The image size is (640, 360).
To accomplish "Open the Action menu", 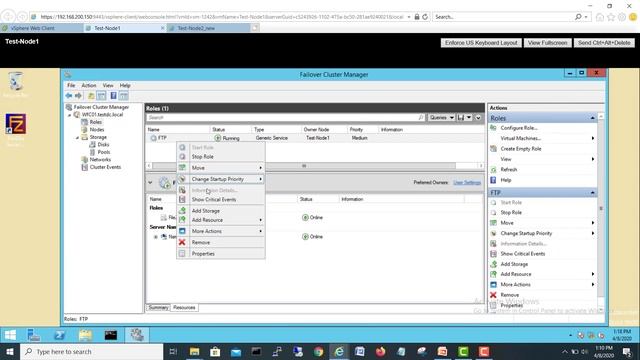I will tap(89, 85).
